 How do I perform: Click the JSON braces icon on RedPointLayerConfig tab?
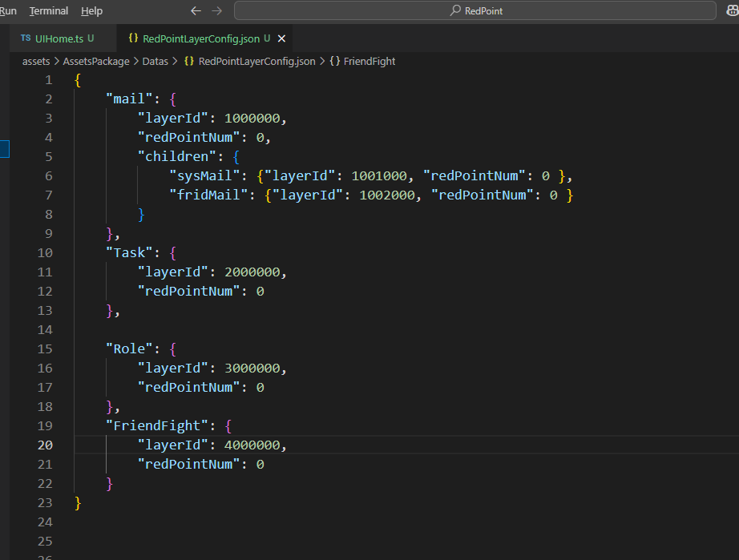click(x=133, y=38)
